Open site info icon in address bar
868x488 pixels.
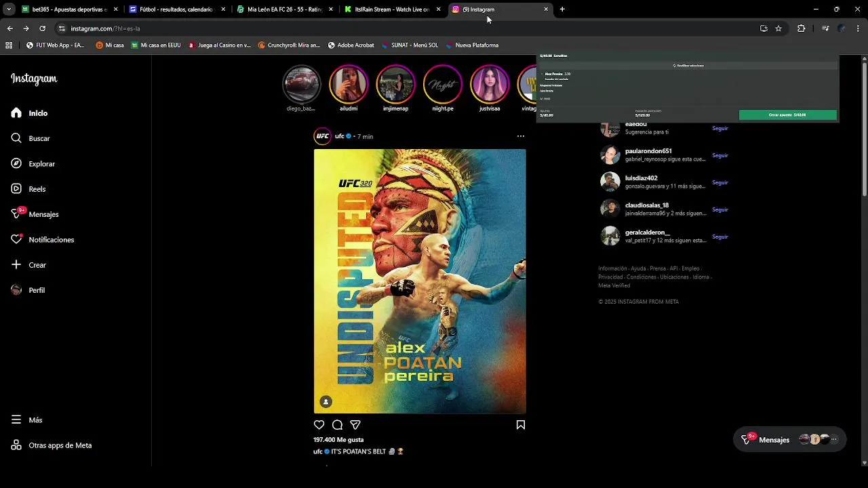click(62, 28)
